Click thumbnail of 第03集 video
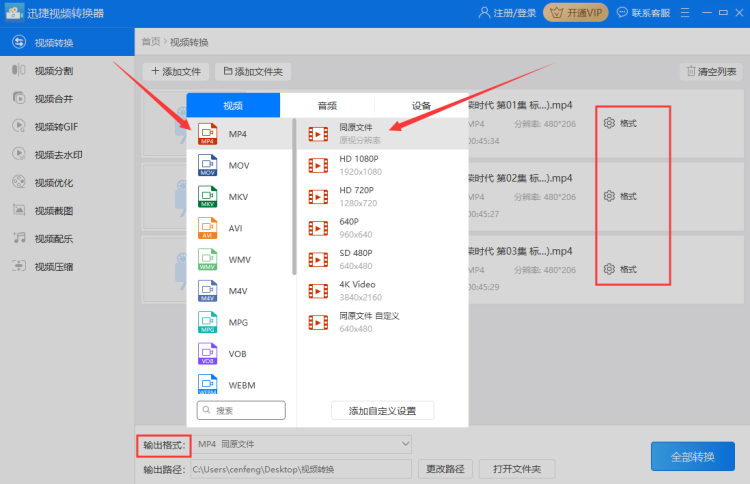The image size is (750, 484). (x=165, y=270)
